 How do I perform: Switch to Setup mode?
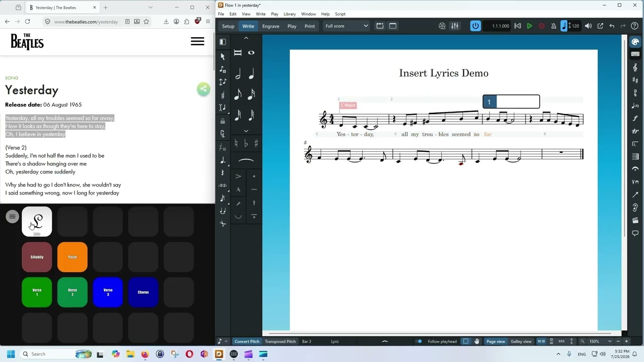pyautogui.click(x=228, y=26)
